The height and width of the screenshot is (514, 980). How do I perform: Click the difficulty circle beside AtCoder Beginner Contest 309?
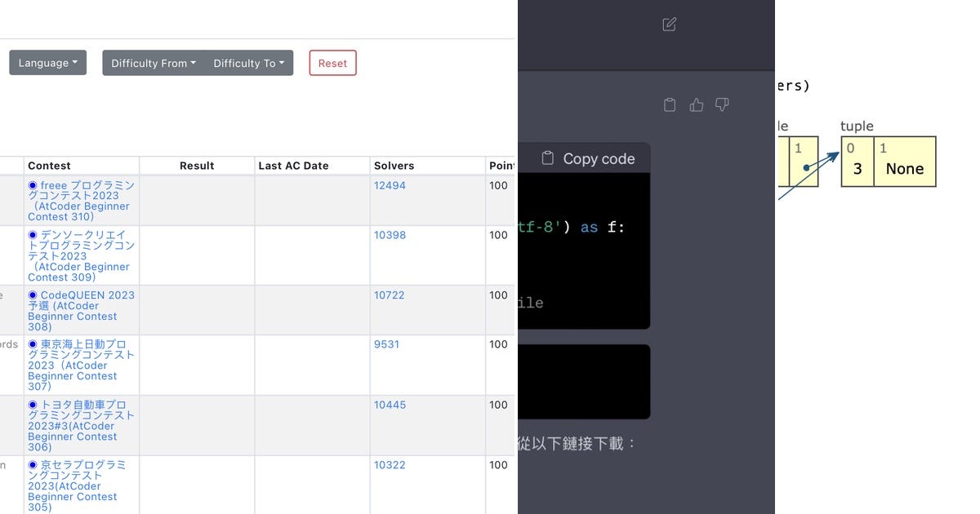coord(33,235)
